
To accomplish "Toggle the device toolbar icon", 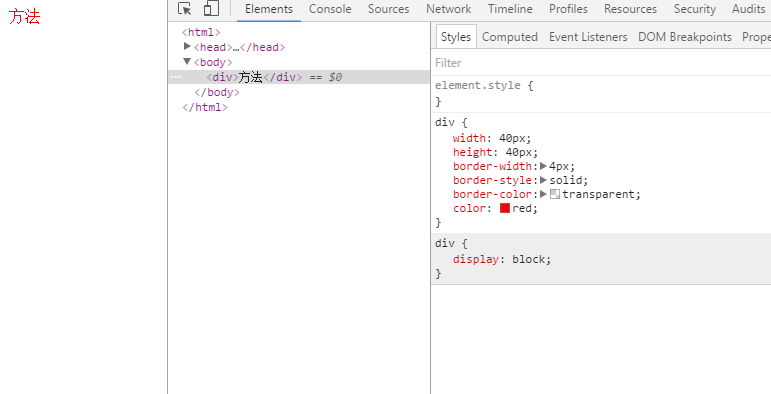I will pos(211,9).
